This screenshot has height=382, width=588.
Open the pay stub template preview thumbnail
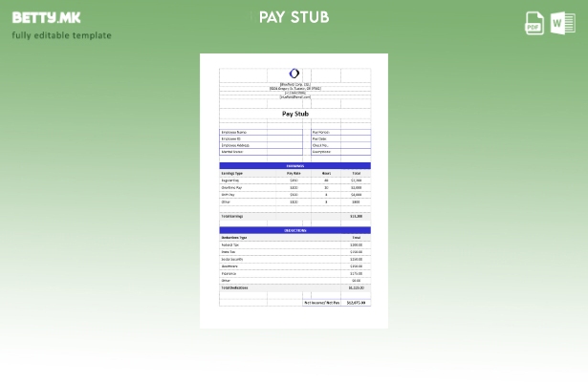[x=294, y=191]
